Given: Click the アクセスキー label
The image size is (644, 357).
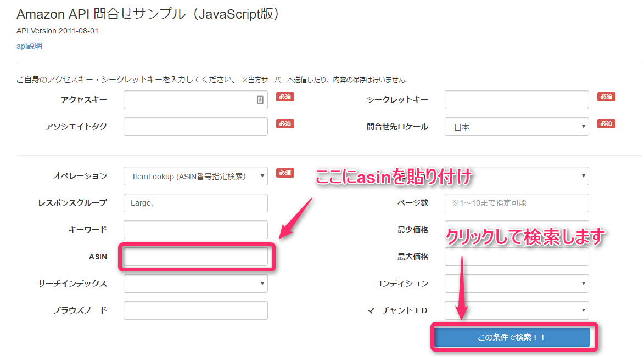Looking at the screenshot, I should 84,100.
